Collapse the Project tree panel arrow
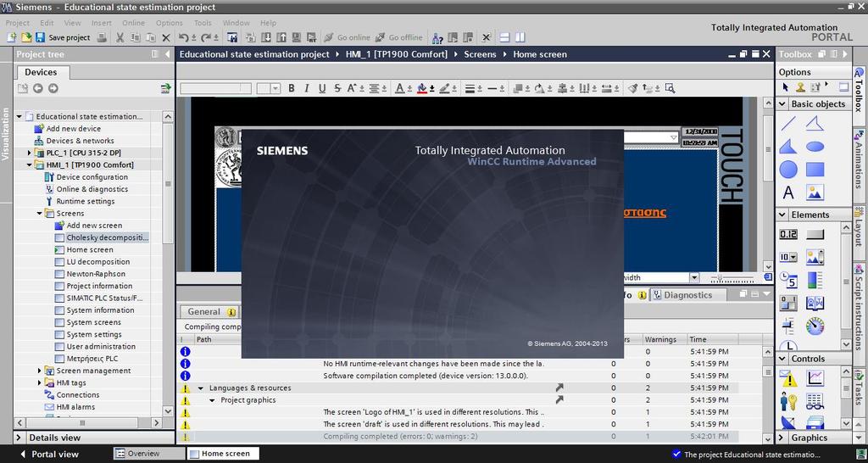The image size is (868, 463). (x=168, y=54)
